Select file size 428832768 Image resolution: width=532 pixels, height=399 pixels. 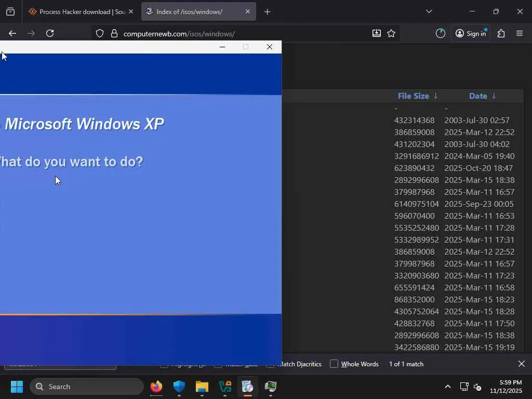point(414,324)
